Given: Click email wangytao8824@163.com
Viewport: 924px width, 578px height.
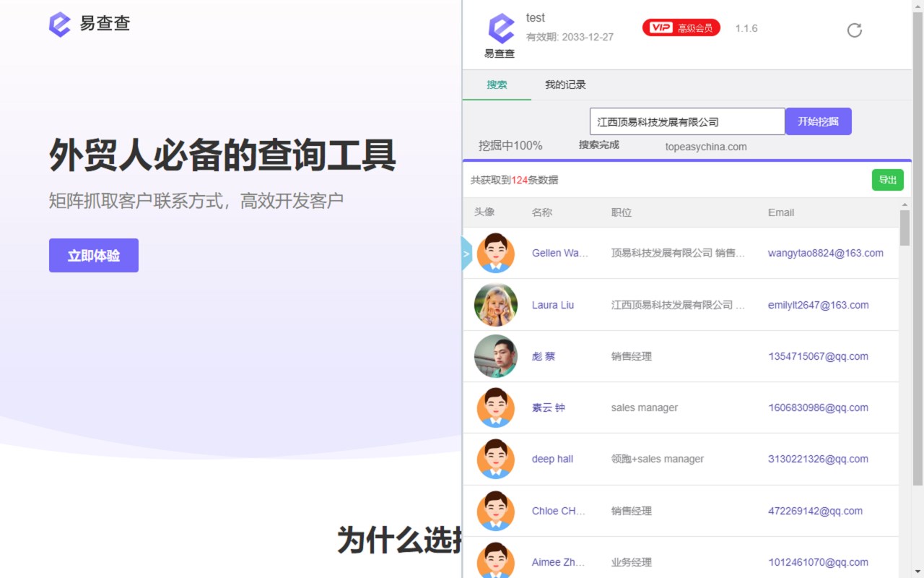Looking at the screenshot, I should pos(826,253).
